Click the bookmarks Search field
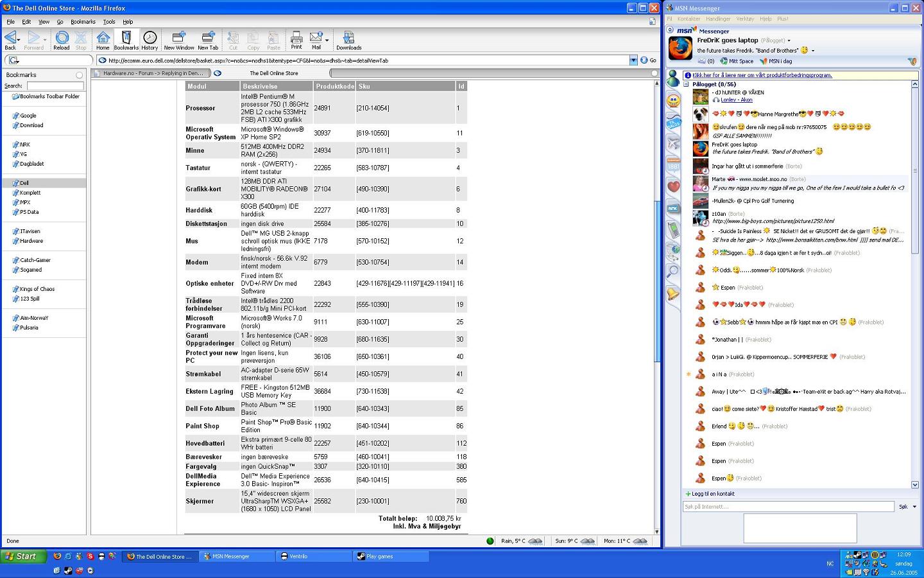This screenshot has width=924, height=578. pos(55,85)
